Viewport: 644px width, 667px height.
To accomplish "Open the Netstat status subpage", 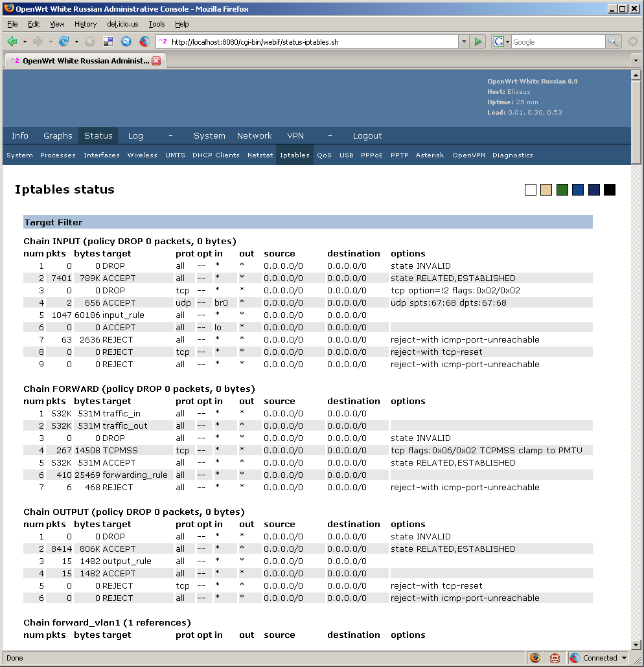I will (260, 155).
